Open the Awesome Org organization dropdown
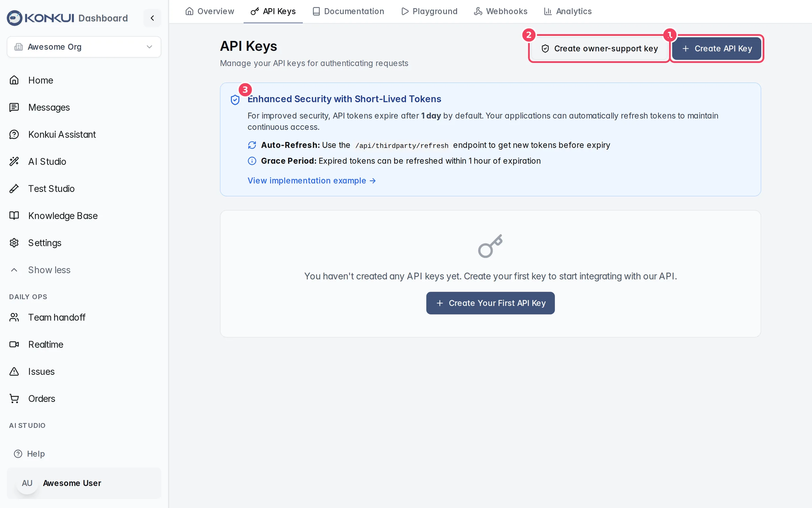812x508 pixels. point(84,47)
